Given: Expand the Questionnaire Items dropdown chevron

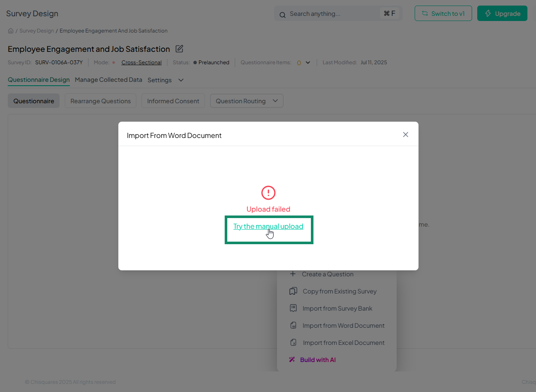Looking at the screenshot, I should tap(308, 63).
